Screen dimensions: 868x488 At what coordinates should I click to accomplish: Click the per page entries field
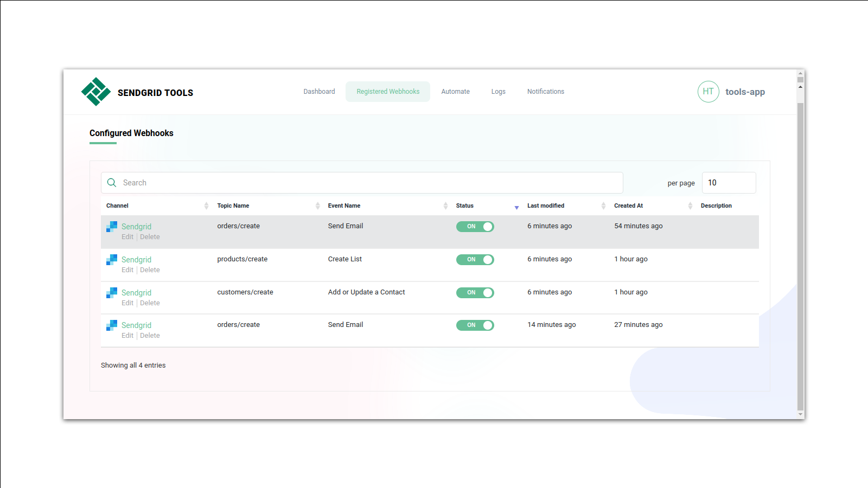pyautogui.click(x=729, y=183)
